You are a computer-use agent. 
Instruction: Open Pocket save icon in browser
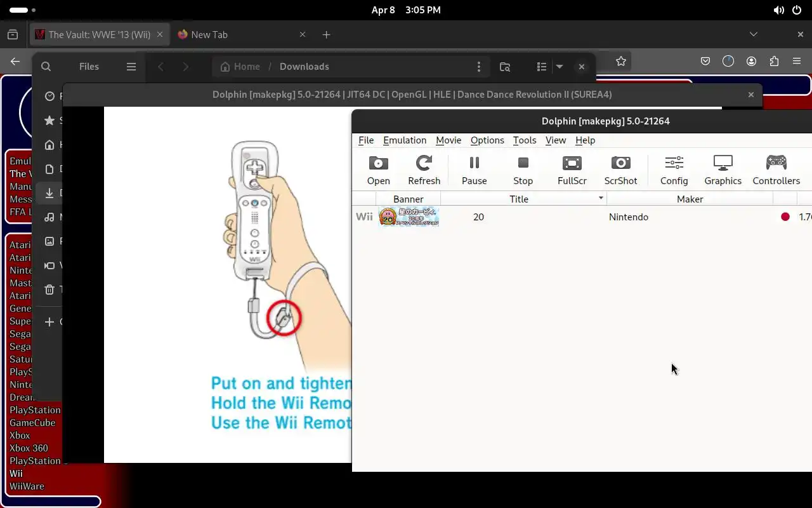point(705,61)
